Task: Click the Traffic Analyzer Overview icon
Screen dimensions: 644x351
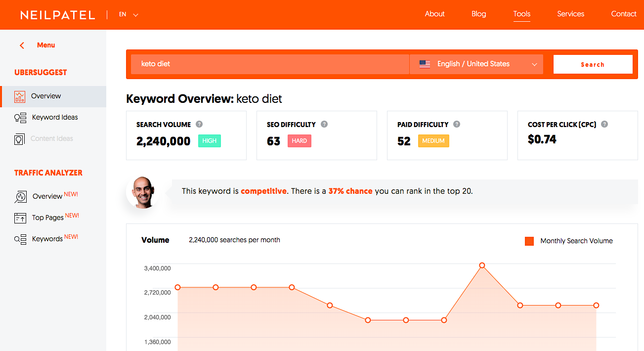Action: (x=20, y=197)
